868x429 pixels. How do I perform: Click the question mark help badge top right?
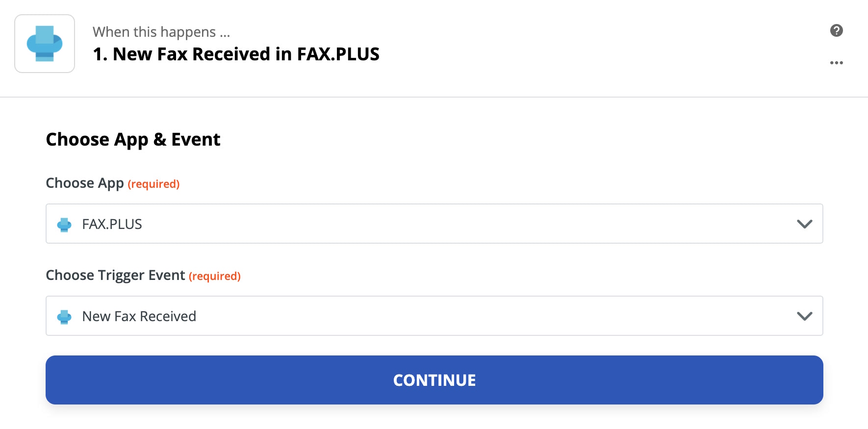tap(836, 30)
